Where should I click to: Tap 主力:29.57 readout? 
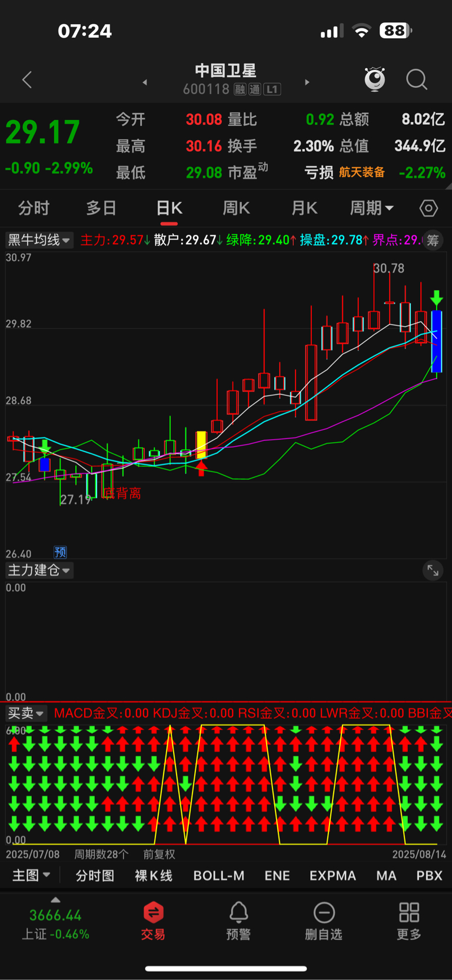tap(115, 240)
